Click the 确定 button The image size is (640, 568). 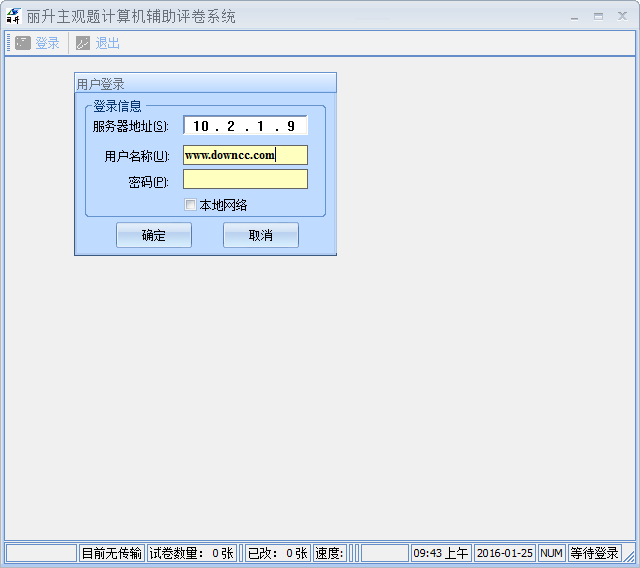154,235
